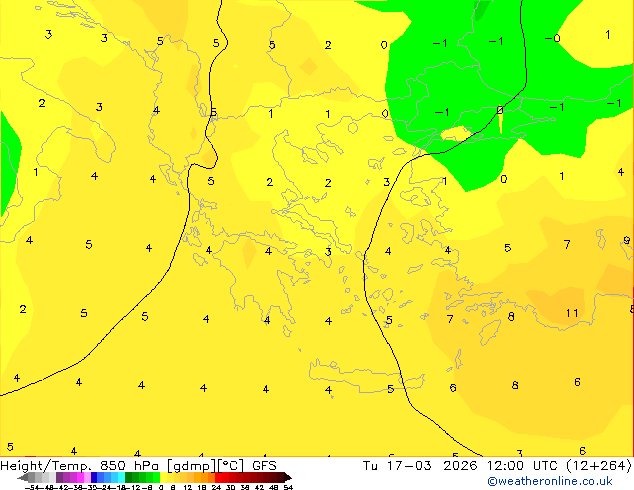Click the "-54" label at the legend's left end
634x490 pixels.
coord(32,487)
